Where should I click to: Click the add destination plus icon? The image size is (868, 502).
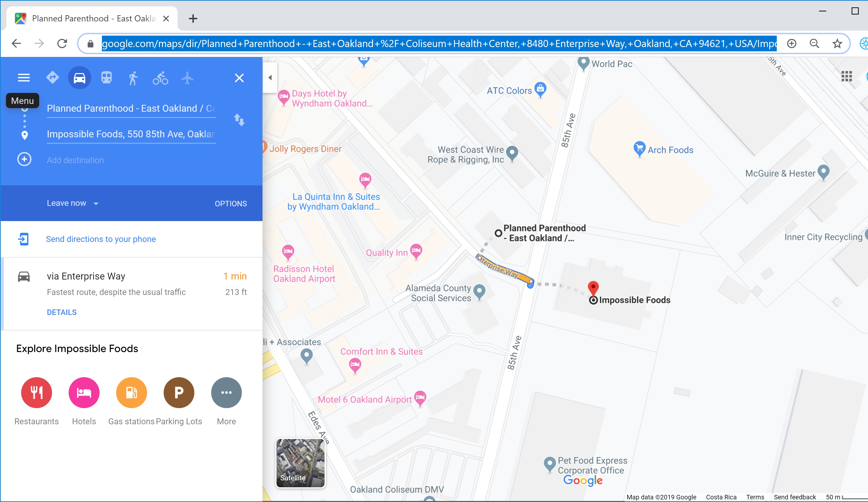pyautogui.click(x=24, y=159)
